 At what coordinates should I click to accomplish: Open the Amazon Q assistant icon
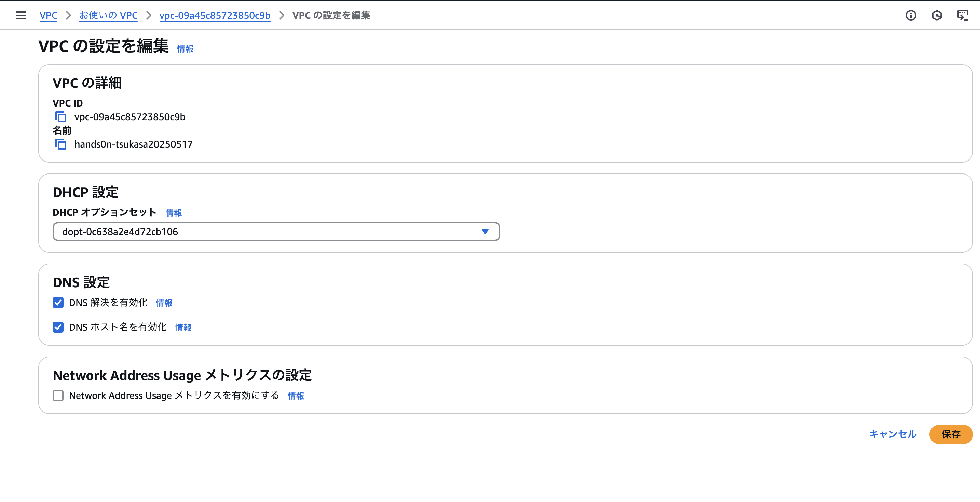pyautogui.click(x=937, y=15)
